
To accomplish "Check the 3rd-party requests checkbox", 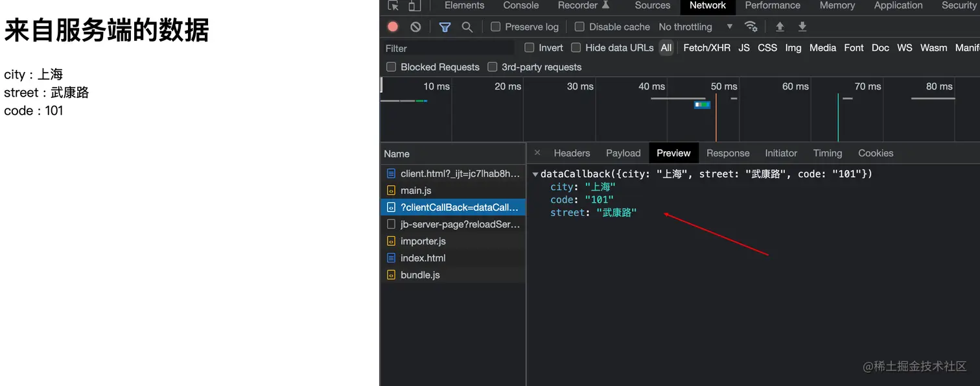I will (492, 67).
